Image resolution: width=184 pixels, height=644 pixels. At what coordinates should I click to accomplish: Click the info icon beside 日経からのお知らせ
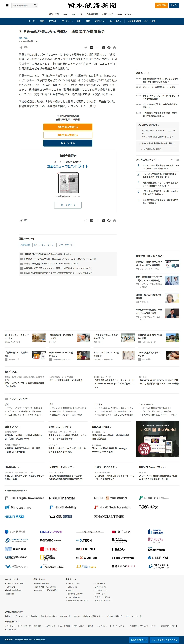140,125
